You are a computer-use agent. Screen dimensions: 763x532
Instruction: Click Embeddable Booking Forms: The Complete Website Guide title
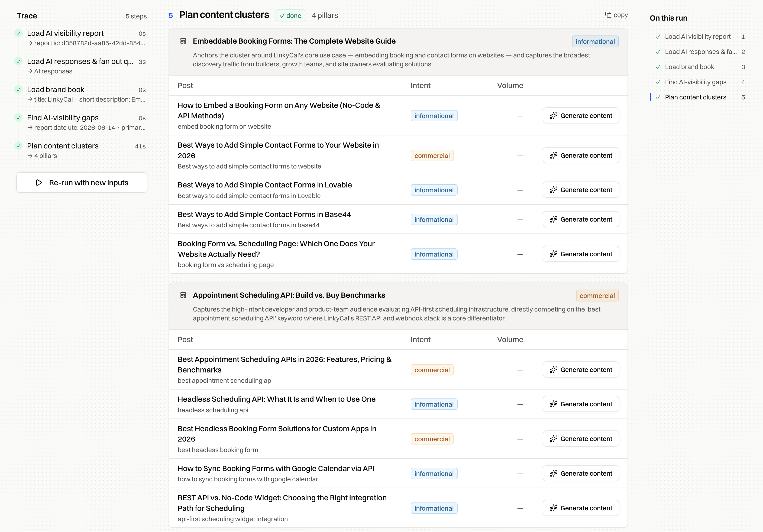294,41
